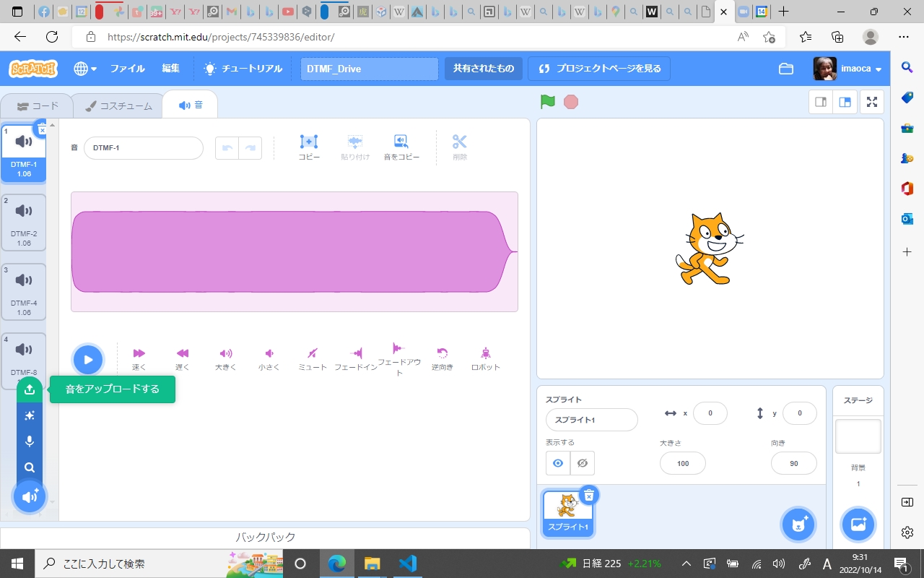The image size is (924, 578).
Task: Open the ファイル menu
Action: pos(127,69)
